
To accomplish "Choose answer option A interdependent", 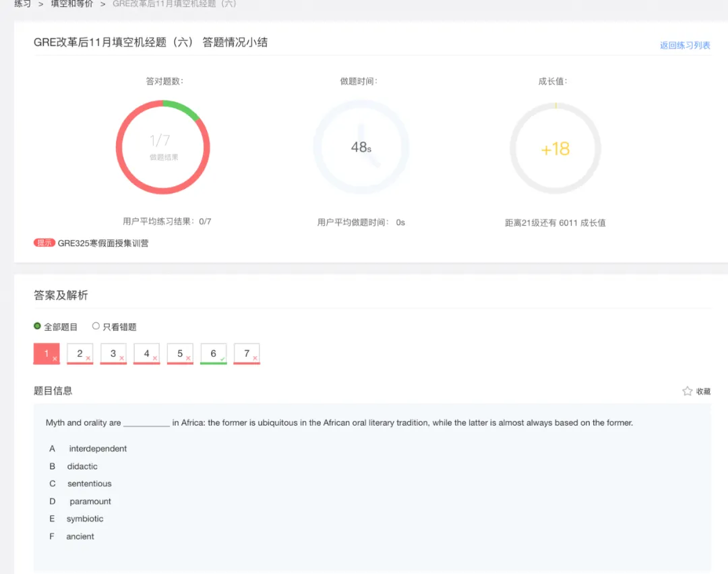I will (97, 449).
